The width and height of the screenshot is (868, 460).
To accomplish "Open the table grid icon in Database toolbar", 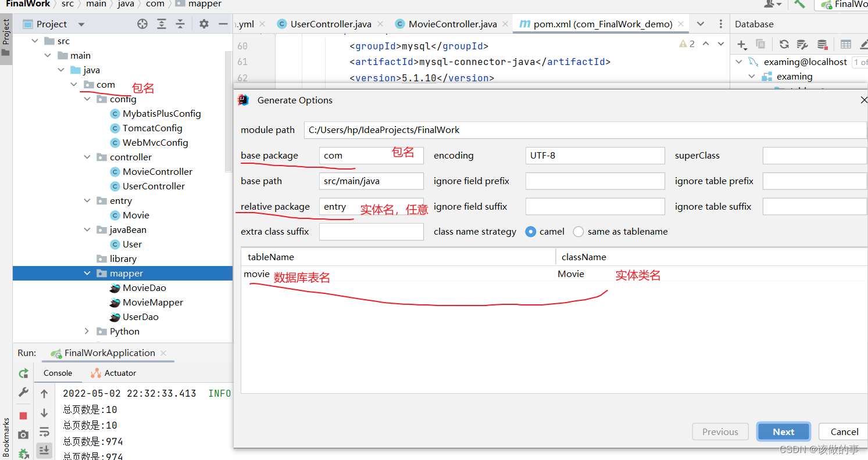I will pyautogui.click(x=845, y=44).
